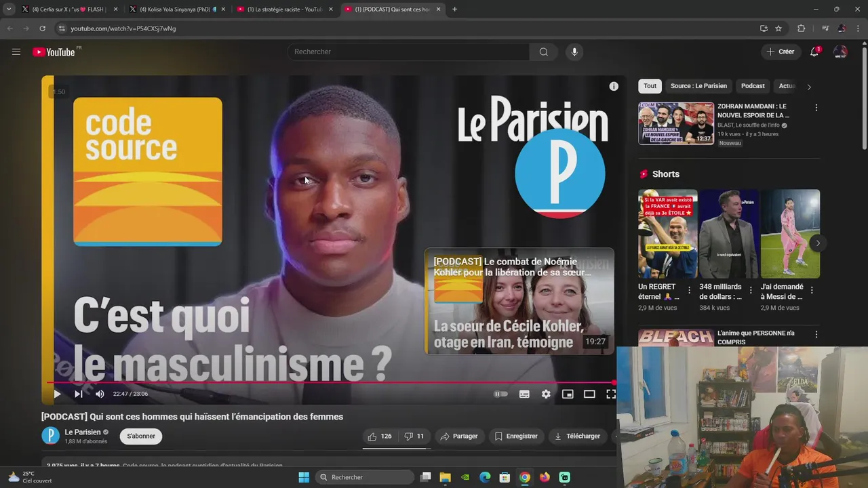
Task: Open options for 348 milliards short
Action: [751, 290]
